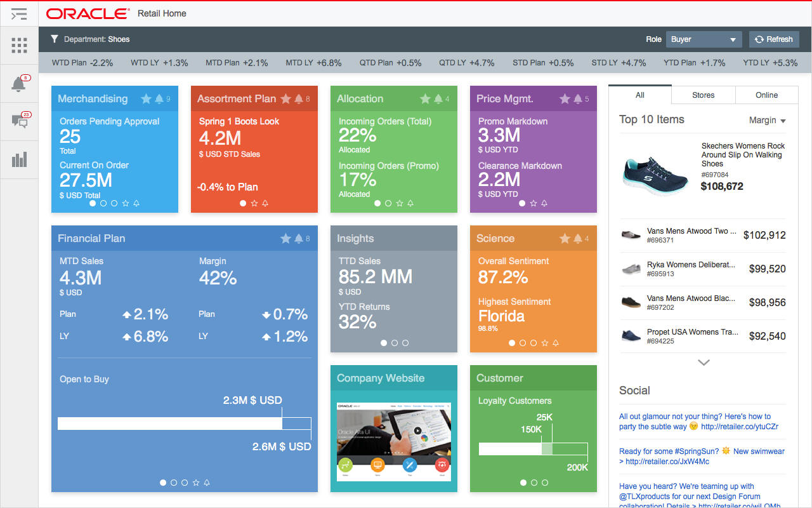This screenshot has height=508, width=812.
Task: Click the Oracle logo in the header
Action: tap(88, 13)
